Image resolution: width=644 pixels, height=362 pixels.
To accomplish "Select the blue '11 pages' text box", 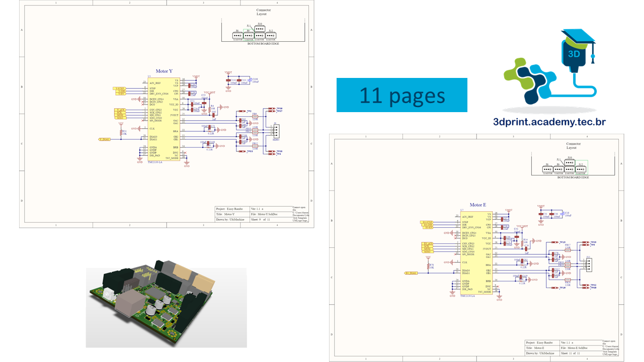I will pos(401,95).
